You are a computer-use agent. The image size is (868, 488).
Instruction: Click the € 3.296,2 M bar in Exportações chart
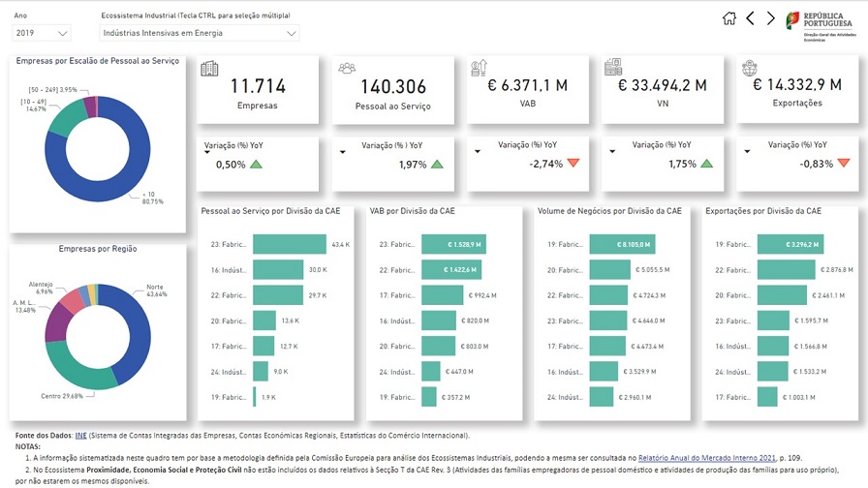pyautogui.click(x=791, y=244)
